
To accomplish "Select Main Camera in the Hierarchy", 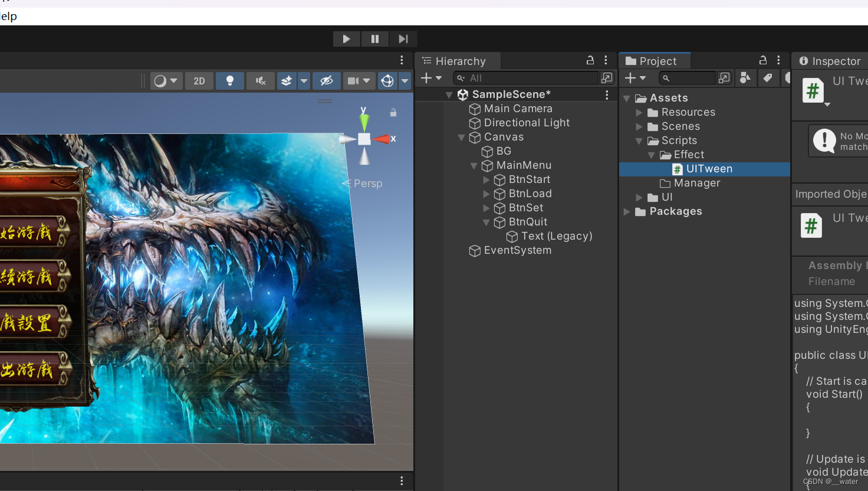I will click(x=518, y=109).
